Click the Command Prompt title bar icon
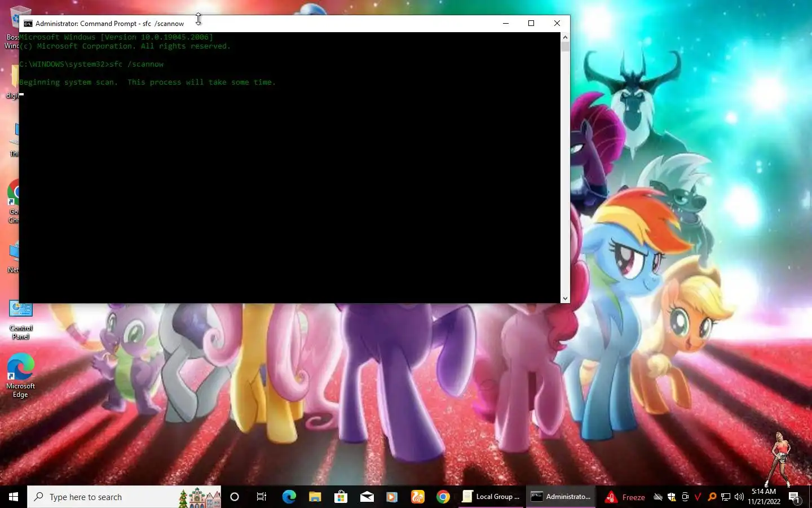812x508 pixels. [x=28, y=23]
